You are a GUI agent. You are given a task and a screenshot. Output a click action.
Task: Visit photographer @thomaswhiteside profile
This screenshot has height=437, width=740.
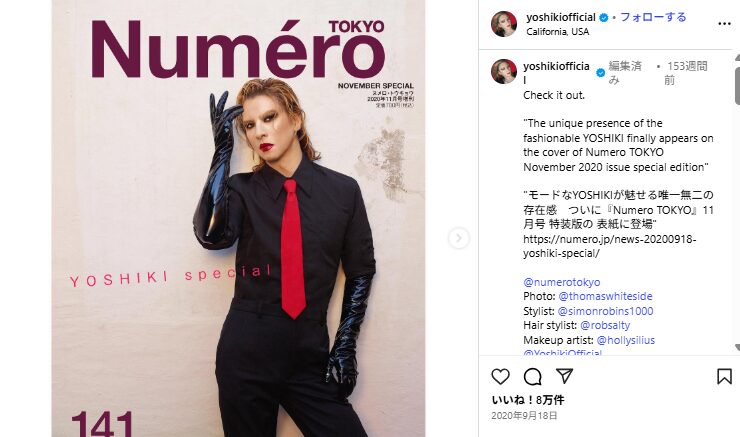coord(605,296)
